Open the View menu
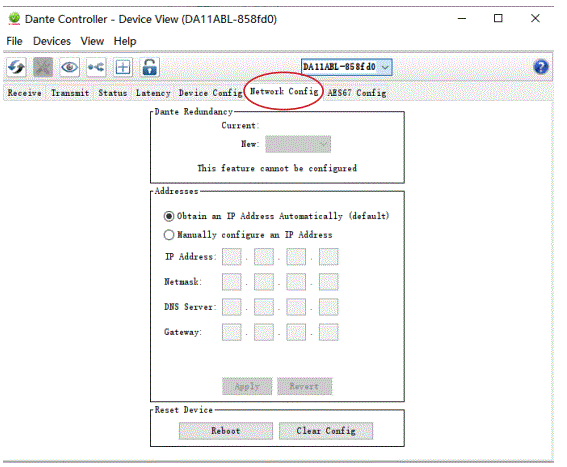The width and height of the screenshot is (567, 467). 92,41
